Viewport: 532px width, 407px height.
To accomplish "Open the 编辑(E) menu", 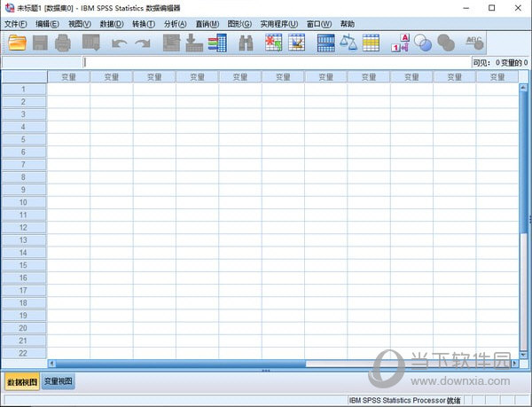I will tap(47, 24).
